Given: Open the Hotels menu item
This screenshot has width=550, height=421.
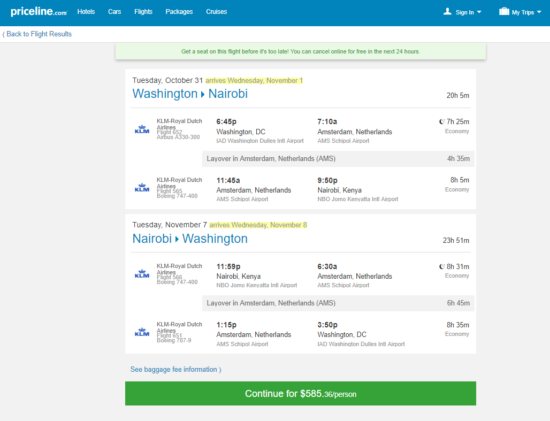Looking at the screenshot, I should pos(86,12).
